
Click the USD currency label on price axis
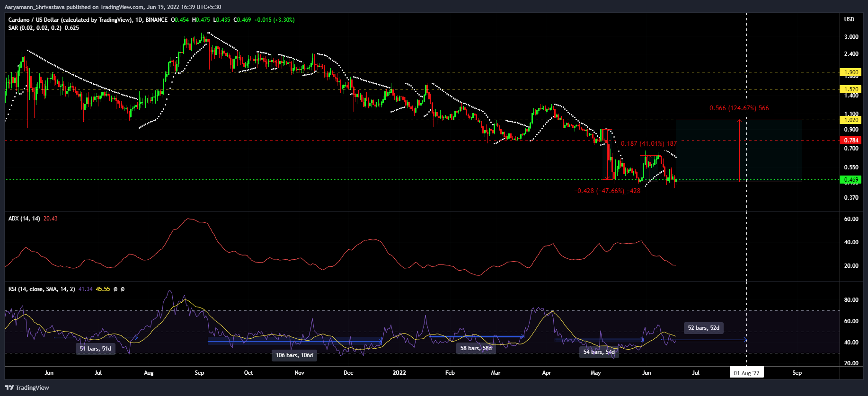(850, 19)
